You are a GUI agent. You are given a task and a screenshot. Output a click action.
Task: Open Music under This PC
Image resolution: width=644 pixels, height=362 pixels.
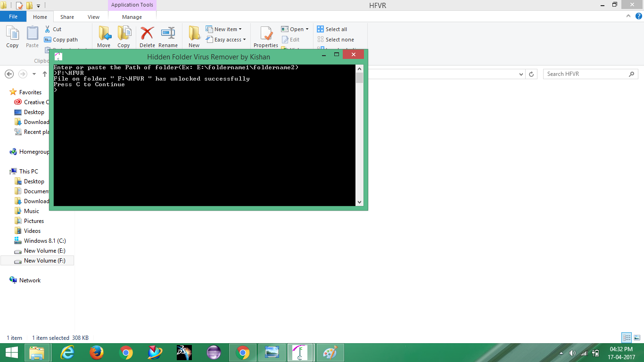tap(32, 211)
